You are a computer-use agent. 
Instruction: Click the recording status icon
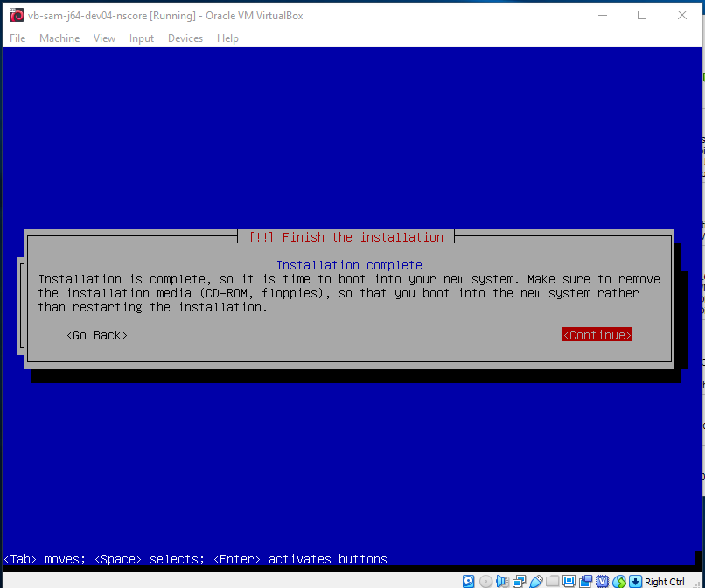(586, 580)
